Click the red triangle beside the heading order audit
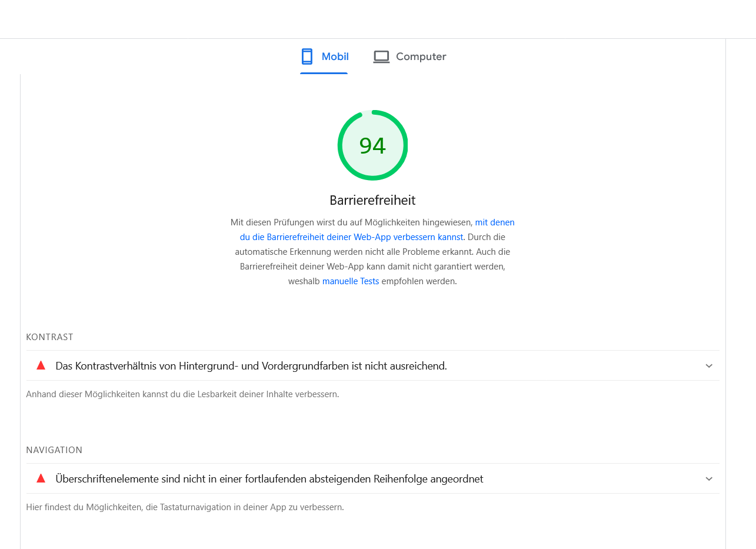This screenshot has height=549, width=756. [x=41, y=478]
